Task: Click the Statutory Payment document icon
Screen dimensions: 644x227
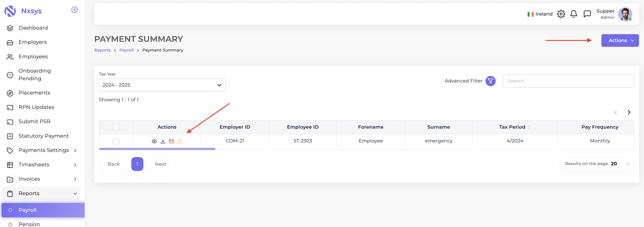Action: [10, 136]
